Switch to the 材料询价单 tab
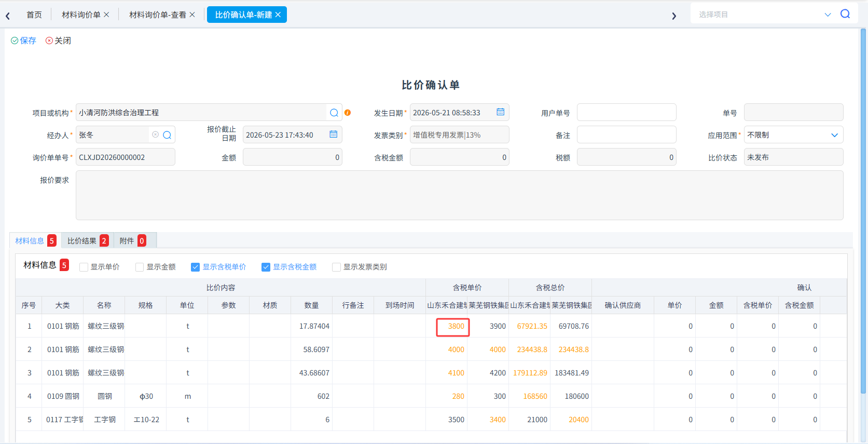 [x=81, y=15]
